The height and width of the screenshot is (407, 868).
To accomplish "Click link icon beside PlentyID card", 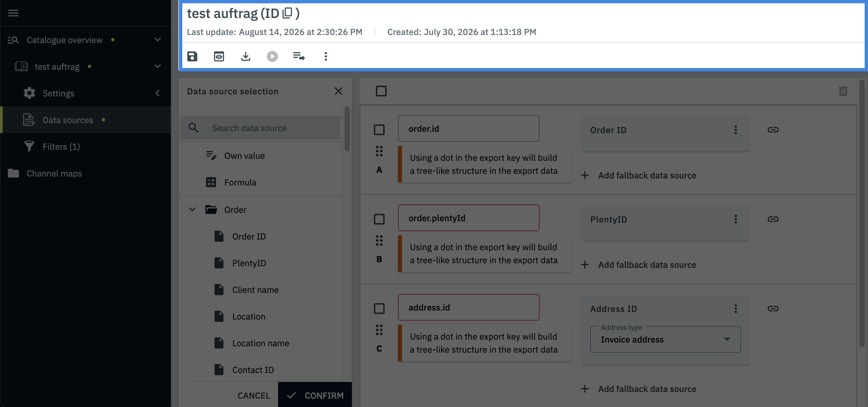I will coord(773,219).
